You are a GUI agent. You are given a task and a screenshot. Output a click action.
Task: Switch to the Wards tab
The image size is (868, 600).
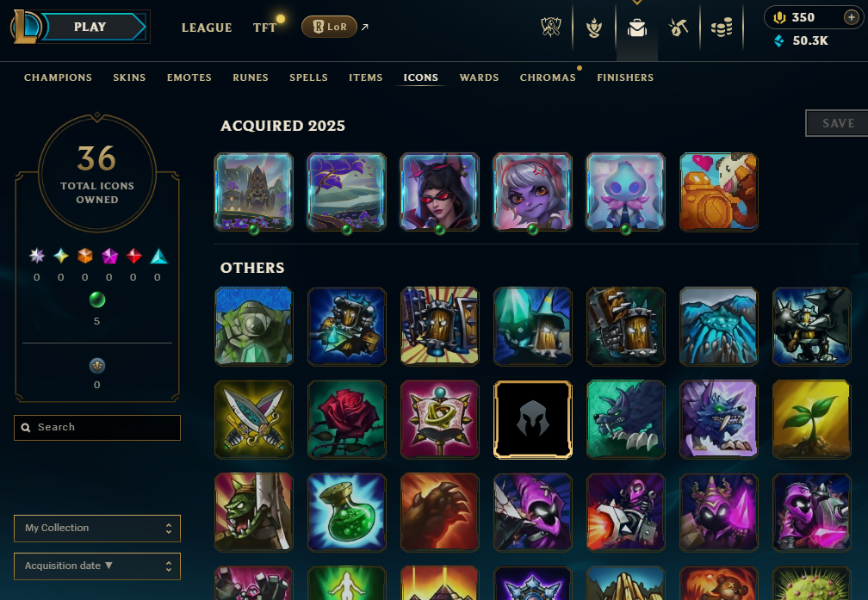click(x=479, y=77)
